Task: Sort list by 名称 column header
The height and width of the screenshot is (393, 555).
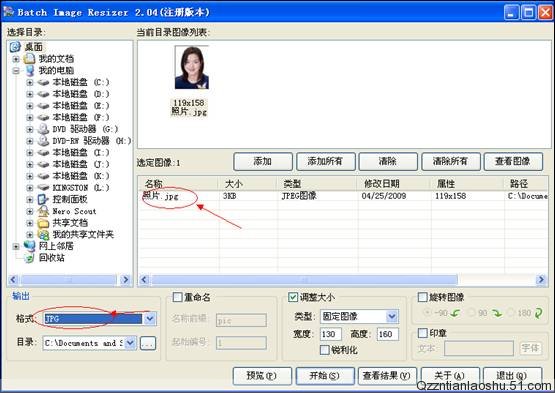Action: coord(178,183)
